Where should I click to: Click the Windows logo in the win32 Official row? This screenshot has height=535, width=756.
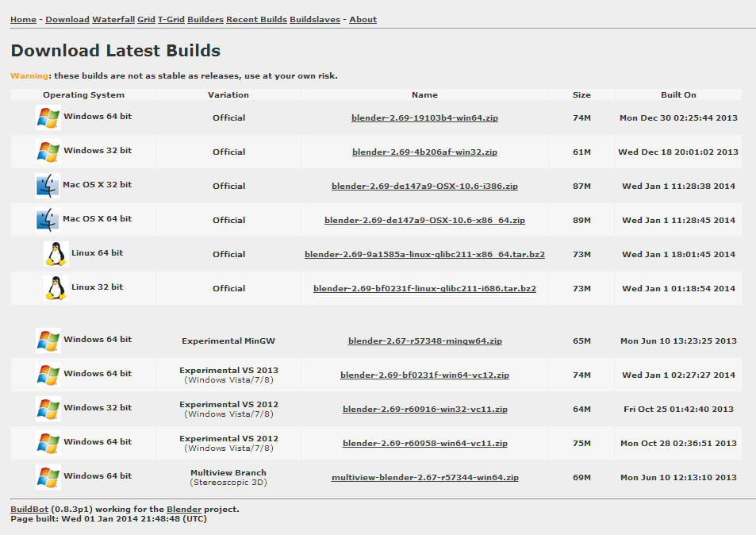48,152
